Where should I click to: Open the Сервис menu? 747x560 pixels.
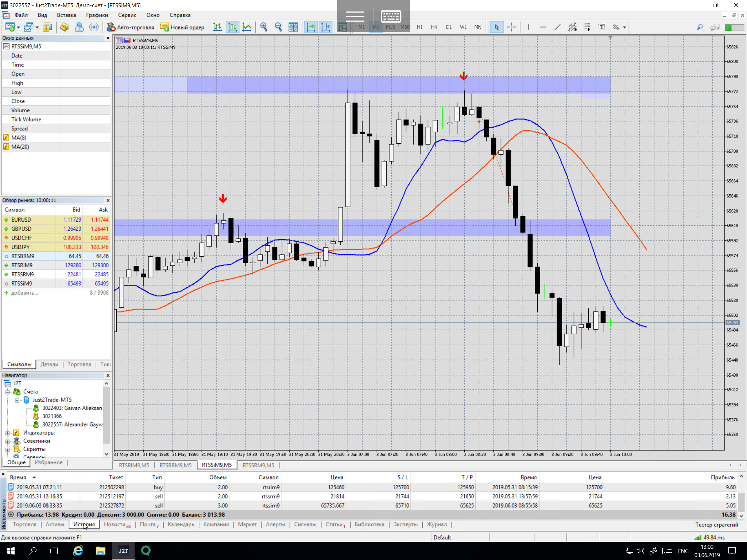pos(127,15)
